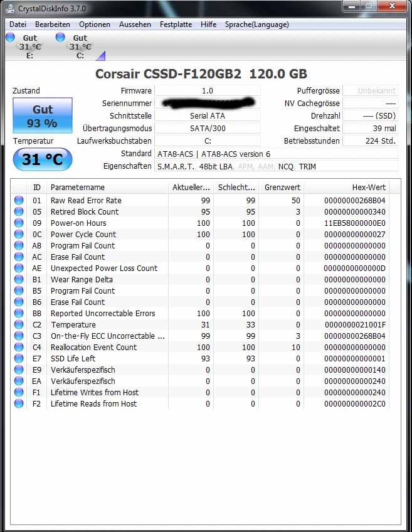Image resolution: width=412 pixels, height=532 pixels.
Task: Click status orb for AB Program Fail Count
Action: (x=19, y=245)
